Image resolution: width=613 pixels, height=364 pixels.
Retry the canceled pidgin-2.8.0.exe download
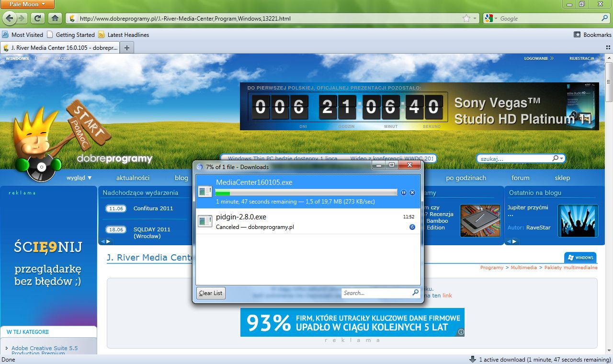click(412, 227)
